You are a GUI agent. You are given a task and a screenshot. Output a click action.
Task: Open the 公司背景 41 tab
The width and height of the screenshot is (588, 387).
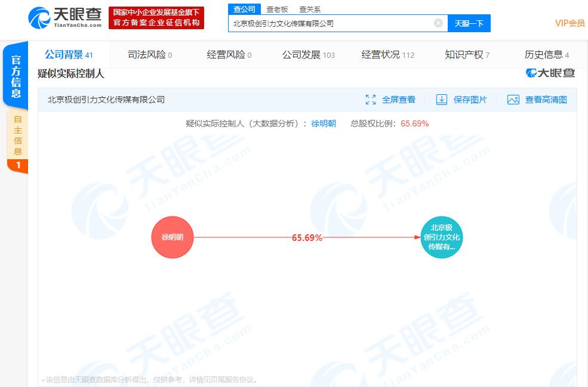(69, 55)
